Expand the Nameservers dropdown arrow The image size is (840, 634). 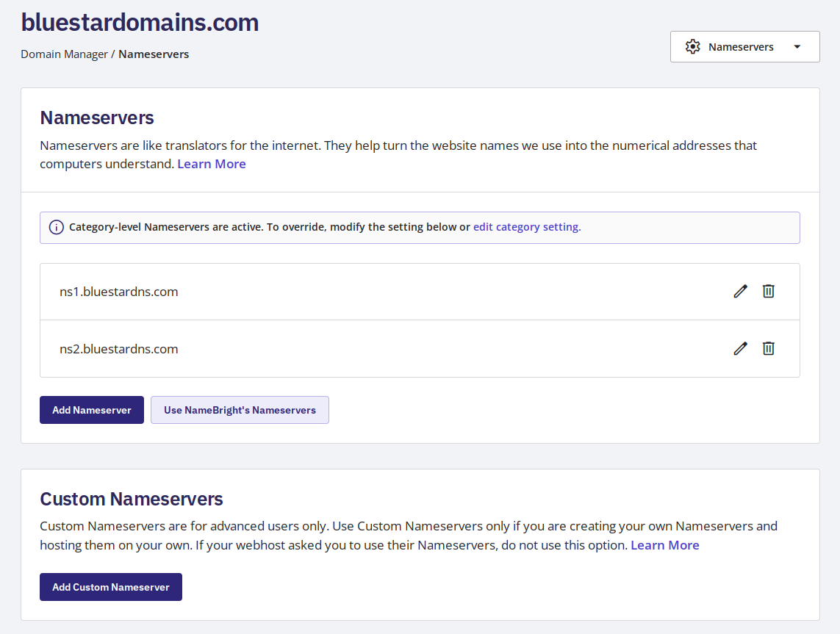[797, 47]
